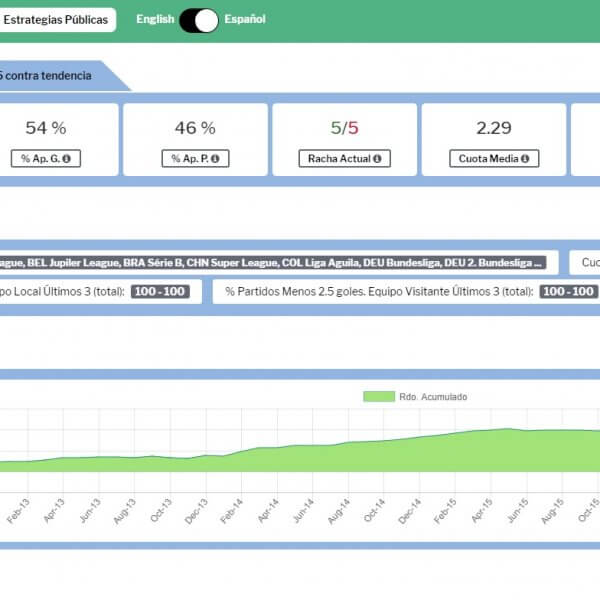
Task: Open Estrategias Públicas button
Action: pos(56,20)
